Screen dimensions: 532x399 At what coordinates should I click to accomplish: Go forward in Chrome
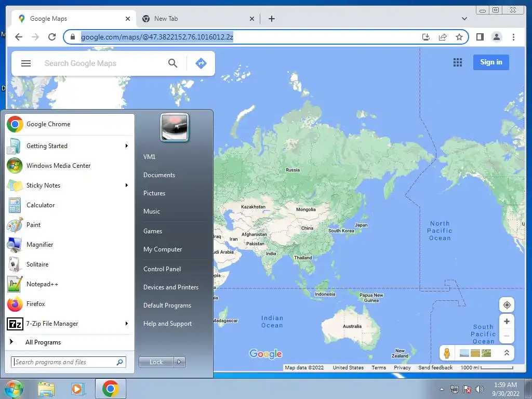35,37
